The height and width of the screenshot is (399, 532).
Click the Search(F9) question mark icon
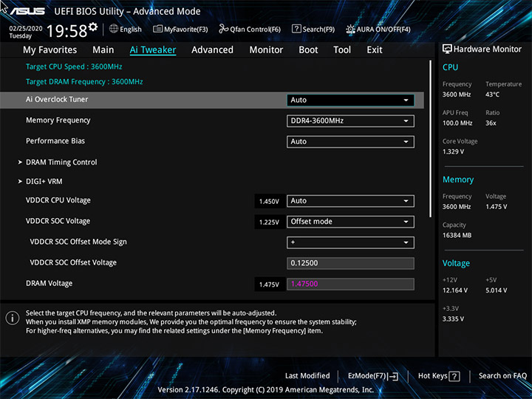point(296,29)
